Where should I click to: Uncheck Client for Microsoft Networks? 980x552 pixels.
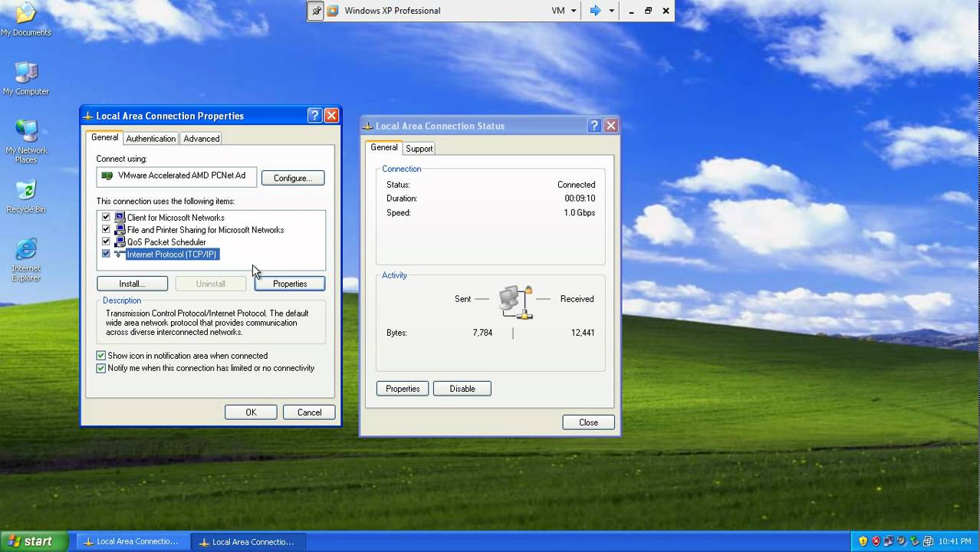(x=106, y=217)
